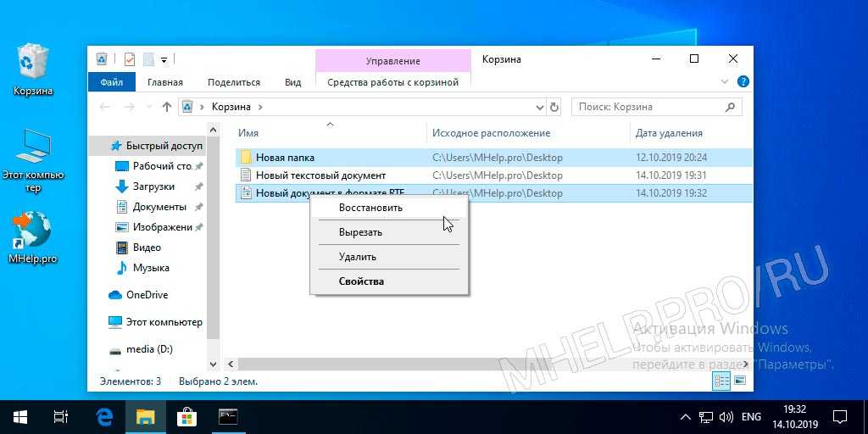Select Загрузки in the navigation pane
The image size is (868, 434).
coord(153,186)
